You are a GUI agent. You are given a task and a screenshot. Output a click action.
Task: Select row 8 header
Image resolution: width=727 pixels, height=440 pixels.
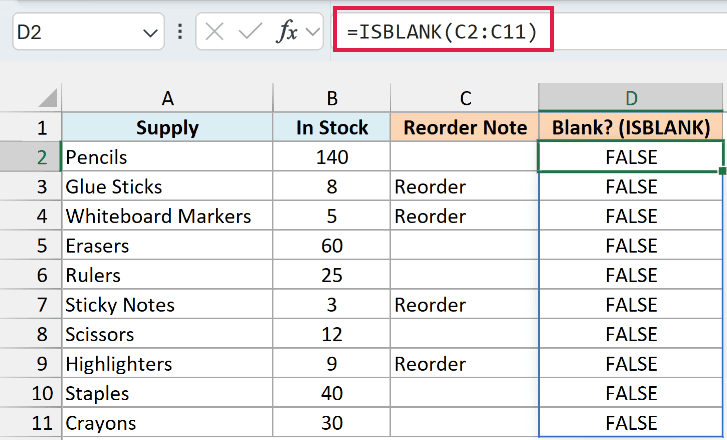tap(31, 334)
